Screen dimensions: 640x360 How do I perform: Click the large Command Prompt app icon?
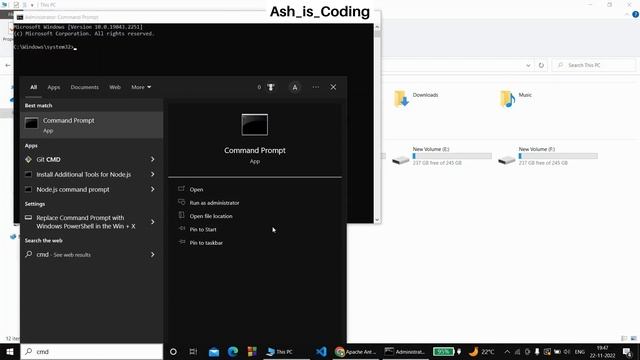click(x=255, y=124)
